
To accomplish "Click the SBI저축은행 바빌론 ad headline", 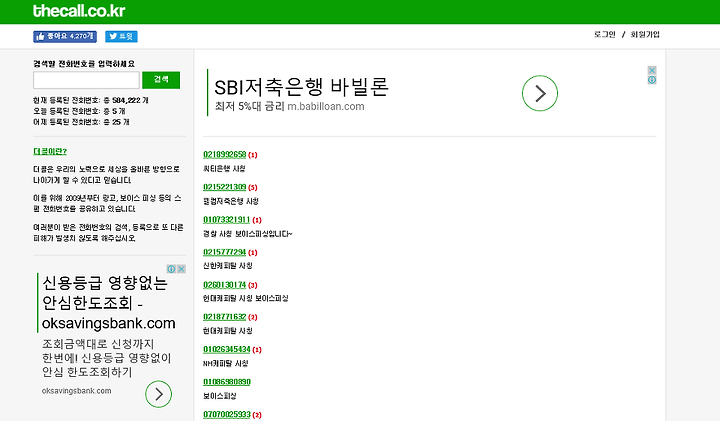I will coord(301,87).
